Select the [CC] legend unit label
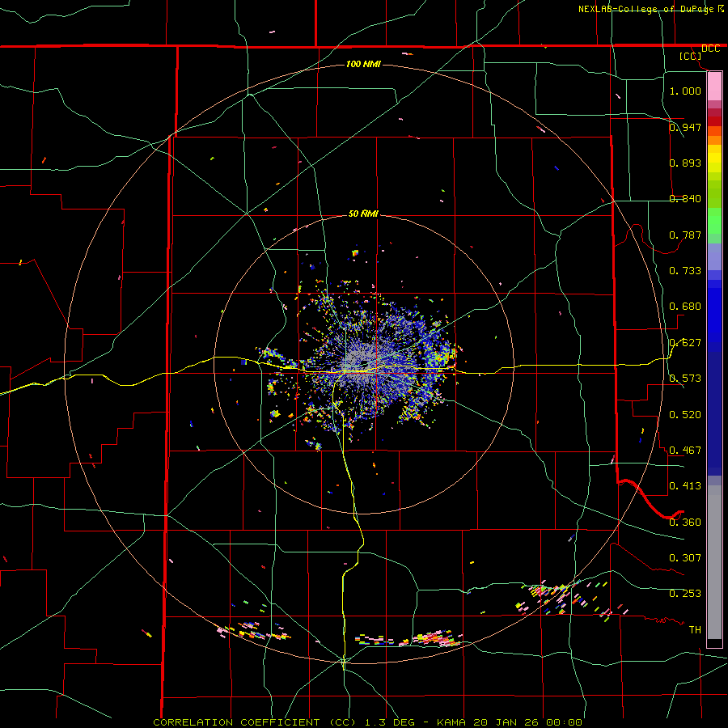 [691, 56]
